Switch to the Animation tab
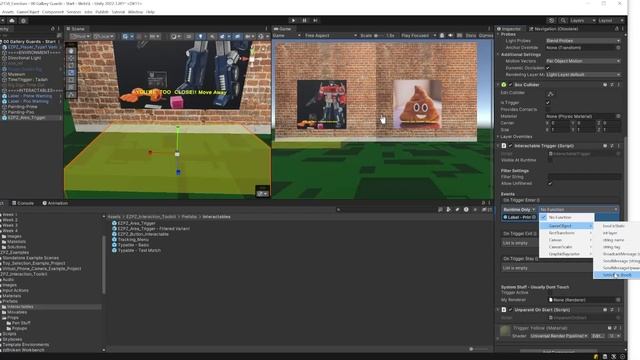The width and height of the screenshot is (640, 360). [x=55, y=203]
